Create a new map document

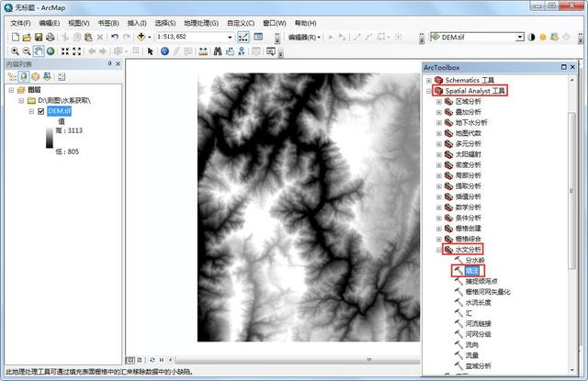pyautogui.click(x=16, y=37)
